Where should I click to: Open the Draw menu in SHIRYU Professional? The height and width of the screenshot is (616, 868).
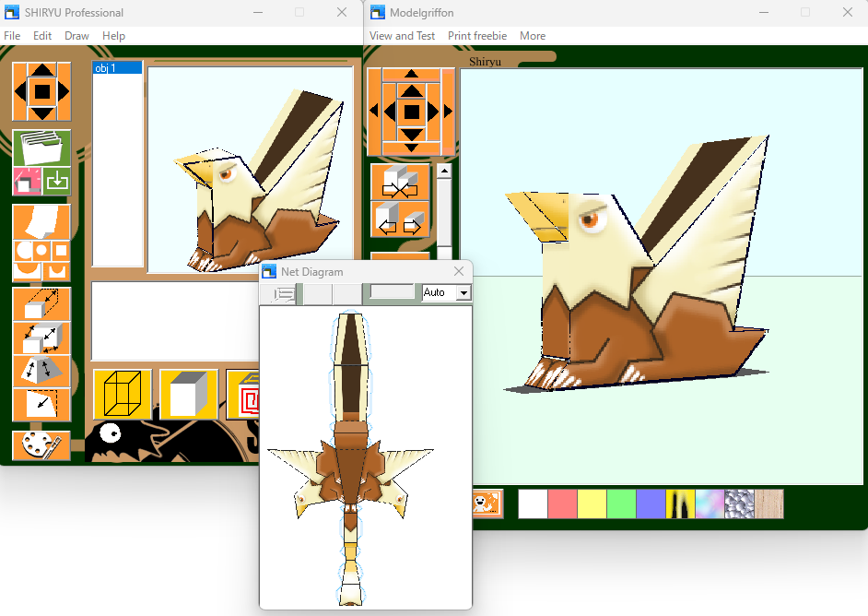tap(76, 35)
